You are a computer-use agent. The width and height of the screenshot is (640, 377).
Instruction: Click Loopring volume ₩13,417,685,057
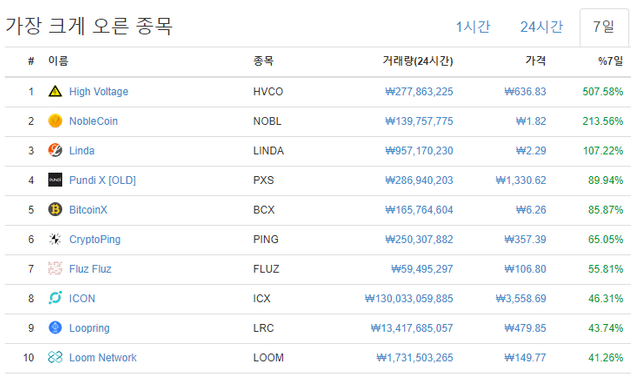[411, 328]
